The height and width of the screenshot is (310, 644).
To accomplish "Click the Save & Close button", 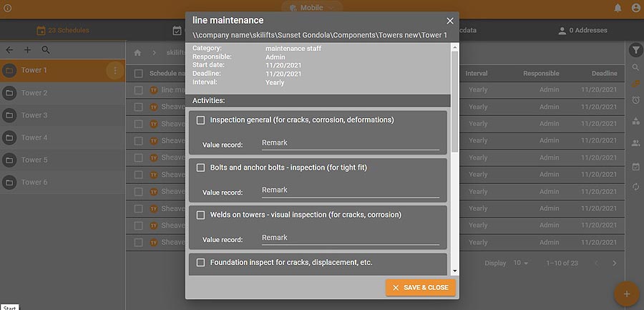I will (x=420, y=288).
